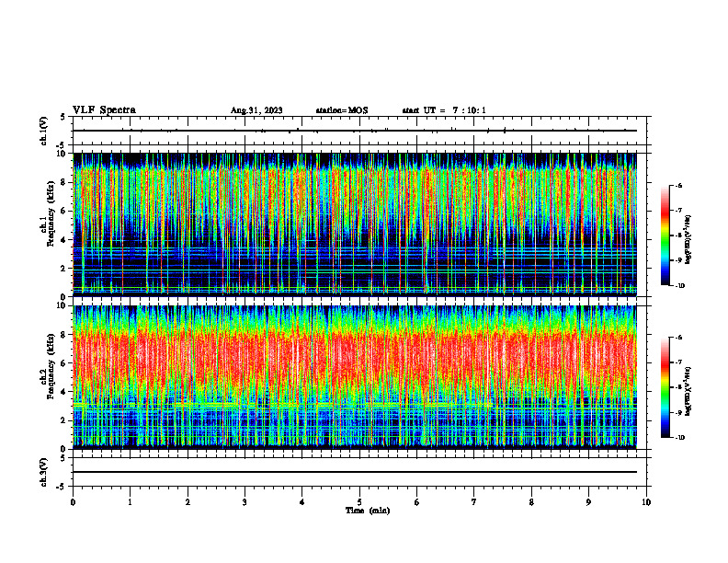Click the "-7" label on ch.2 color bar
This screenshot has height=563, width=728.
point(678,362)
